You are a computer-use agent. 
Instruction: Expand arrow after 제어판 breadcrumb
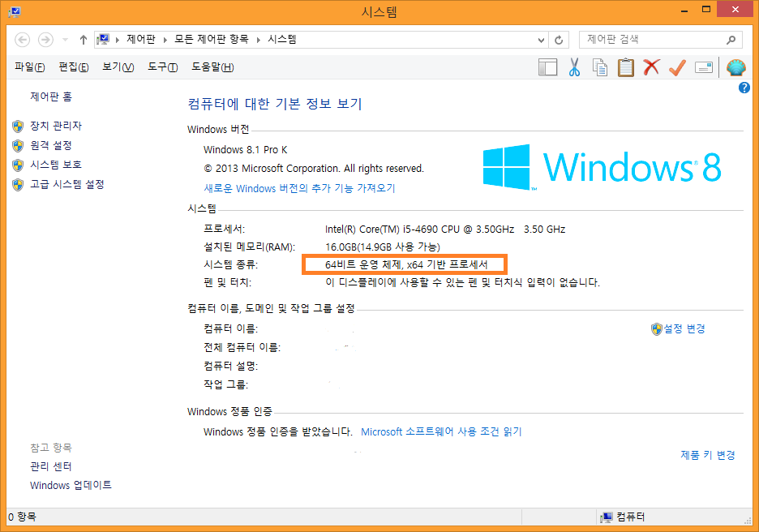click(x=165, y=41)
